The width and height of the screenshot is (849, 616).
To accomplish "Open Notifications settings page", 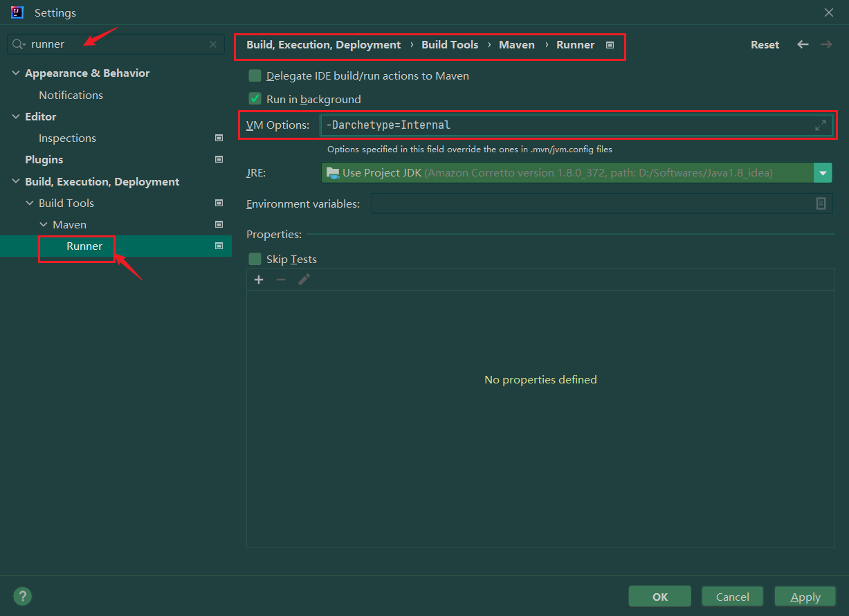I will click(71, 96).
